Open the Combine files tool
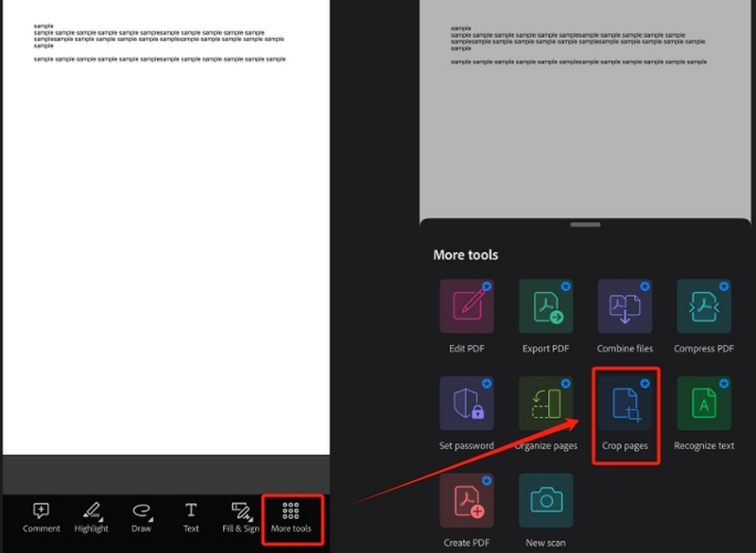The image size is (756, 553). (x=625, y=305)
